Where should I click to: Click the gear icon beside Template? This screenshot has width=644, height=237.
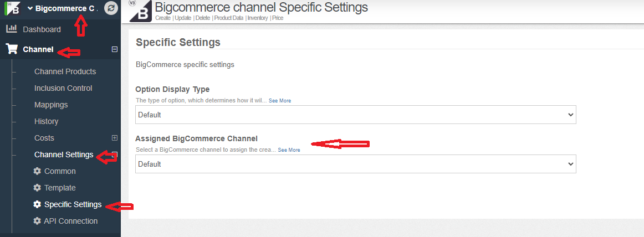tap(37, 188)
